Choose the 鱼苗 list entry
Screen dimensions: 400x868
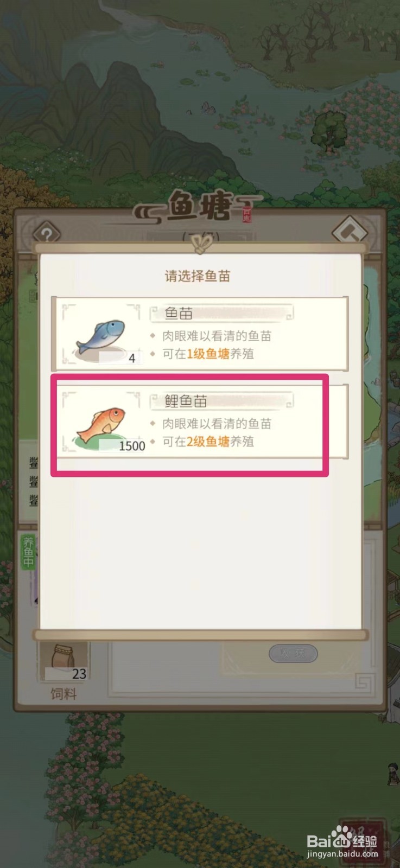(200, 334)
